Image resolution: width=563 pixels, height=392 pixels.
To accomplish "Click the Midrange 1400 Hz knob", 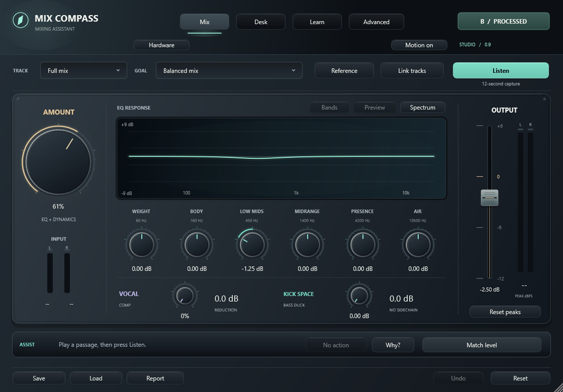I will [x=307, y=245].
